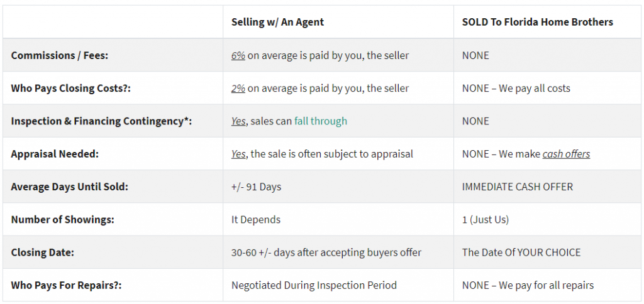This screenshot has height=304, width=644.
Task: Click the "IMMEDIATE CASH OFFER" cell
Action: point(517,187)
